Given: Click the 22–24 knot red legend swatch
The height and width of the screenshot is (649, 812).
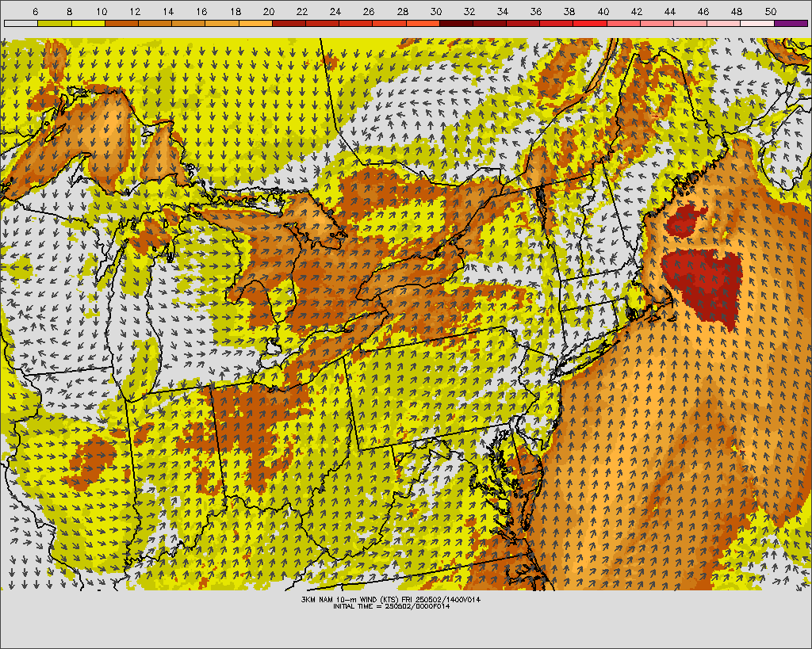Looking at the screenshot, I should [x=322, y=23].
